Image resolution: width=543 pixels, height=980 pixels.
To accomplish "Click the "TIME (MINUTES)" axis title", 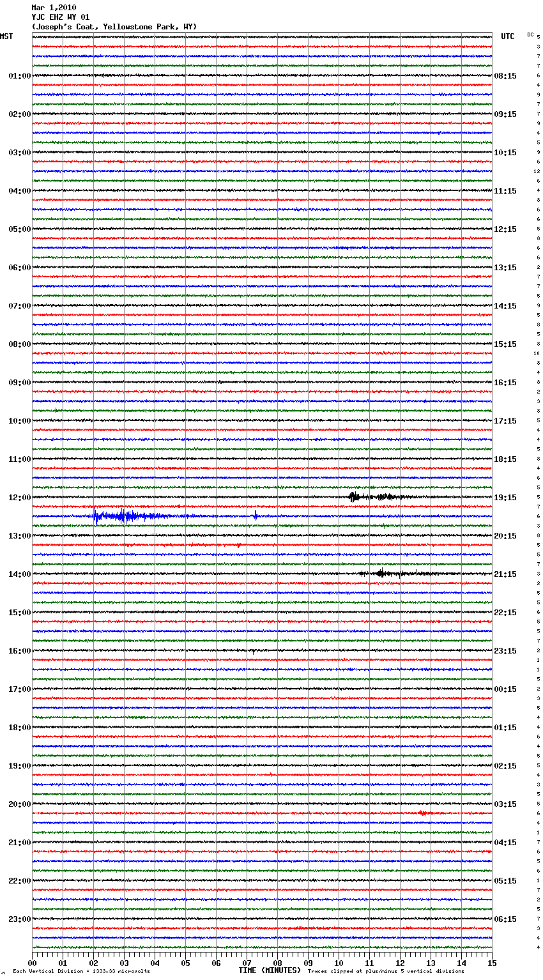I will 270,970.
